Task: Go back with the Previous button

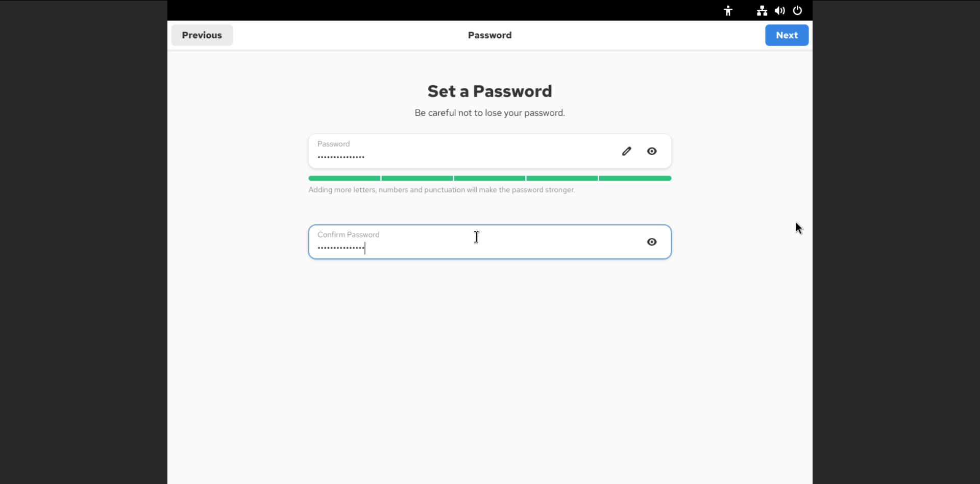Action: (x=202, y=35)
